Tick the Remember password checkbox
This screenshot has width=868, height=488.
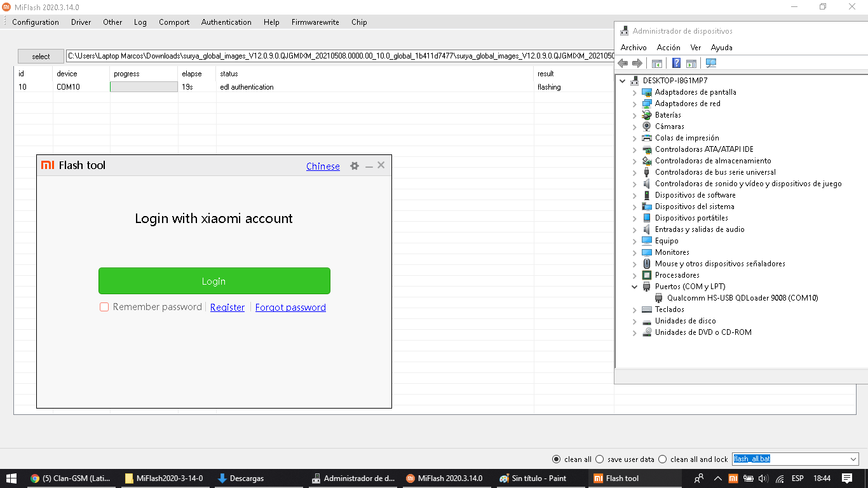pos(104,308)
